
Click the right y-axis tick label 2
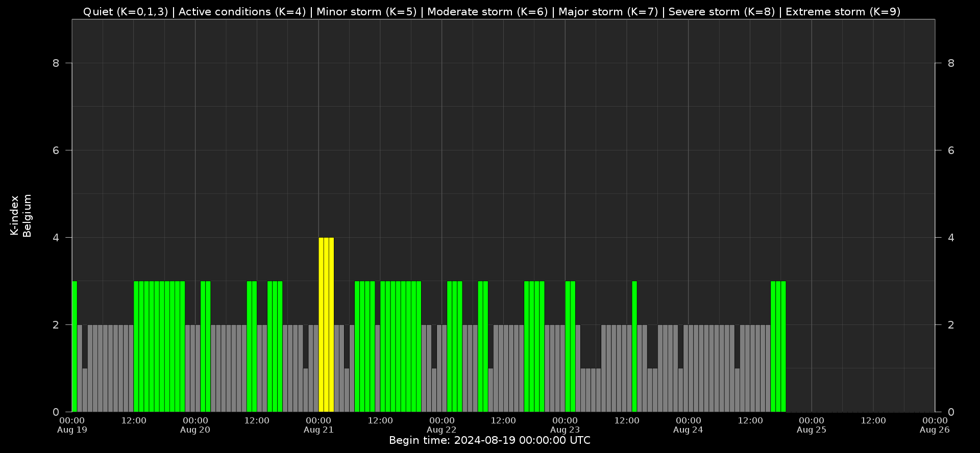[951, 325]
